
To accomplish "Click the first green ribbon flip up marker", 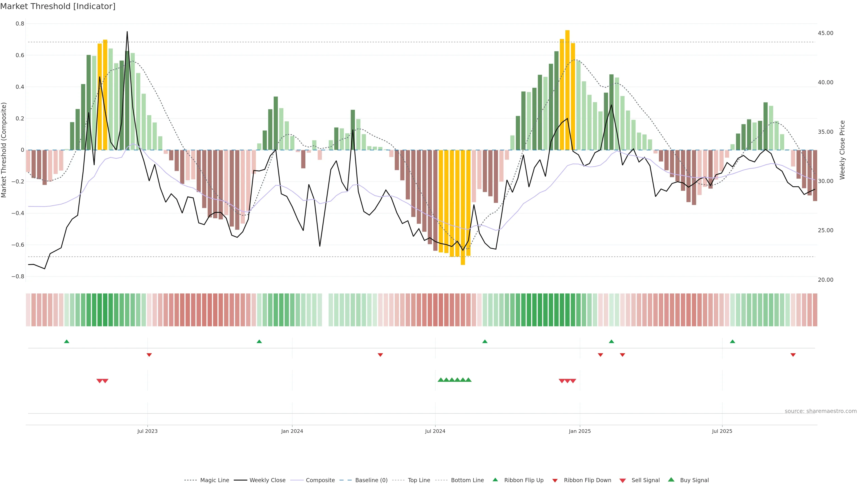I will (x=67, y=342).
